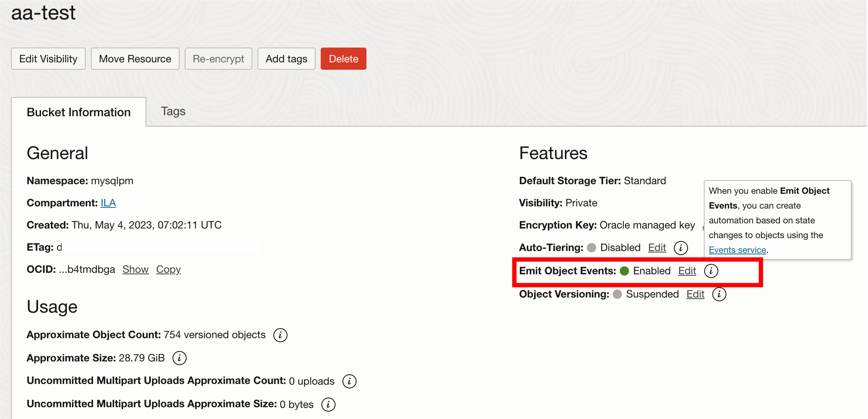Edit the Auto-Tiering setting

[657, 248]
